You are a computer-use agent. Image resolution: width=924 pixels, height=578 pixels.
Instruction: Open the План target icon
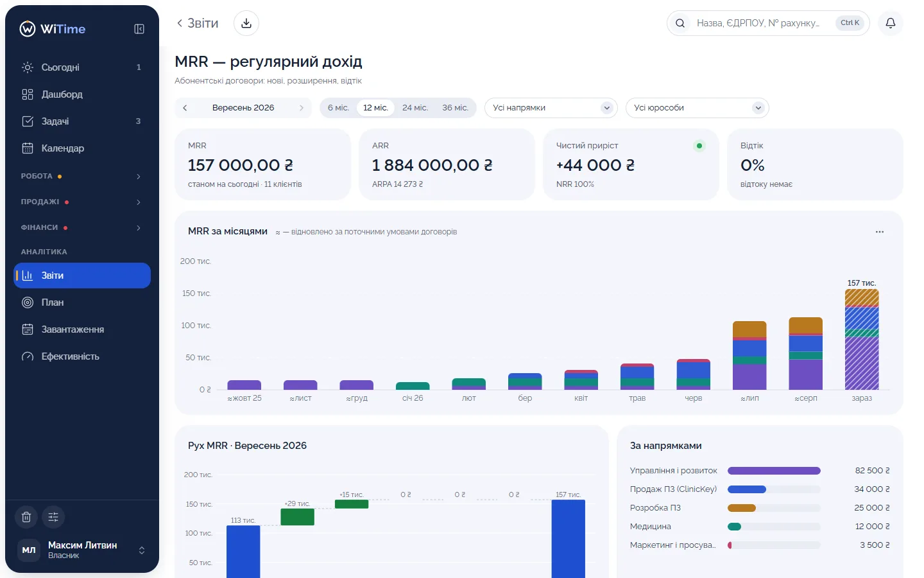pyautogui.click(x=28, y=302)
